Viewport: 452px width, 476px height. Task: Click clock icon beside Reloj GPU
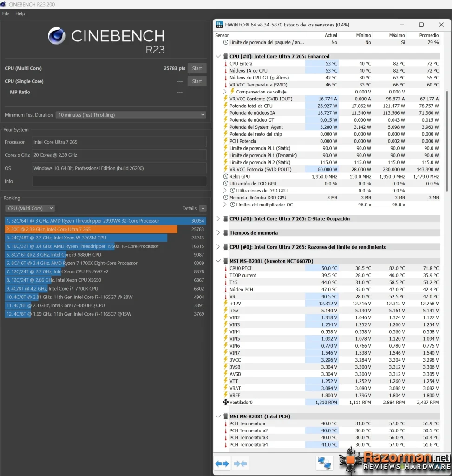(x=226, y=176)
